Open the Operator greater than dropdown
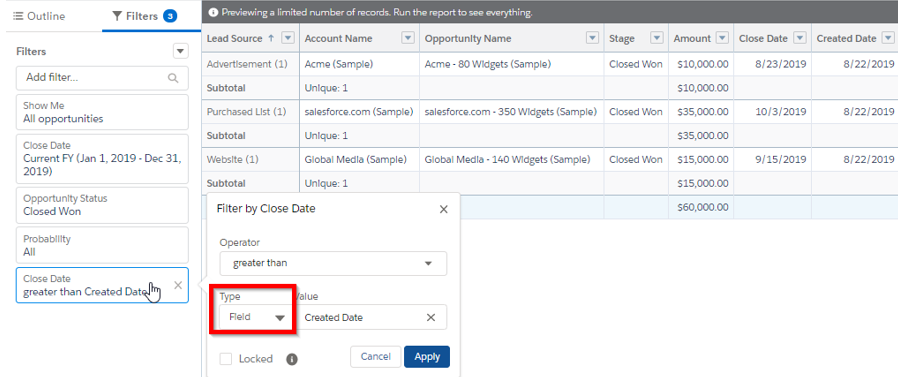Image resolution: width=898 pixels, height=377 pixels. (333, 264)
